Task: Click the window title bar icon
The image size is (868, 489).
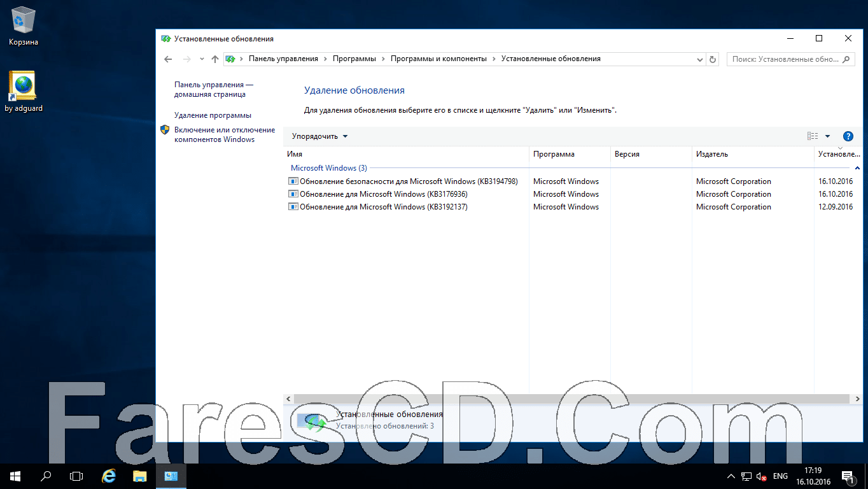Action: pyautogui.click(x=165, y=39)
